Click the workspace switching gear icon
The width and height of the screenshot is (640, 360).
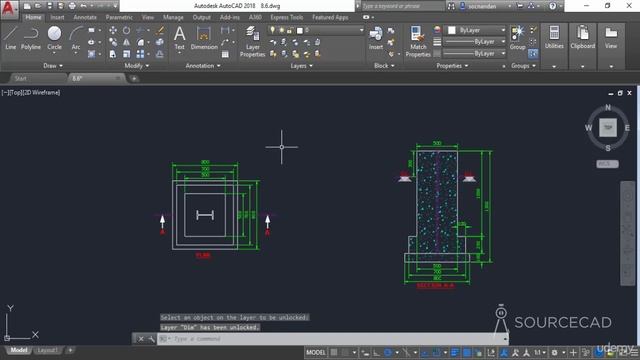(554, 353)
